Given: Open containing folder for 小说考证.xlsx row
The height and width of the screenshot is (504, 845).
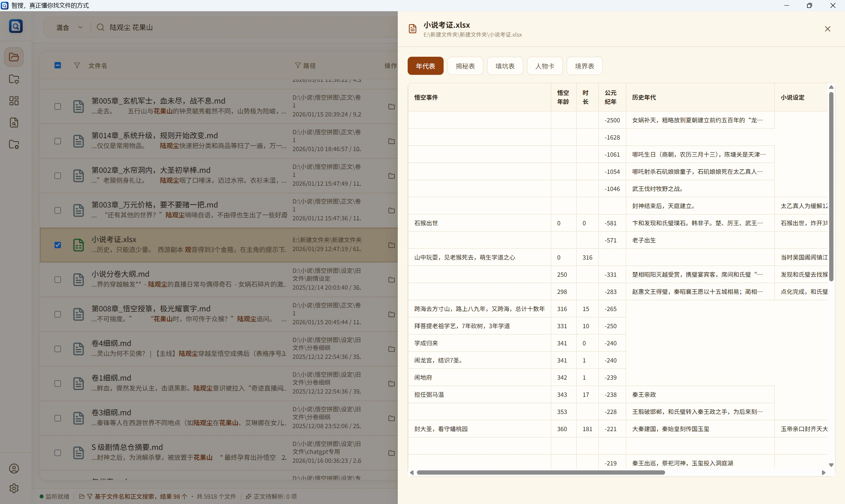Looking at the screenshot, I should [x=391, y=245].
